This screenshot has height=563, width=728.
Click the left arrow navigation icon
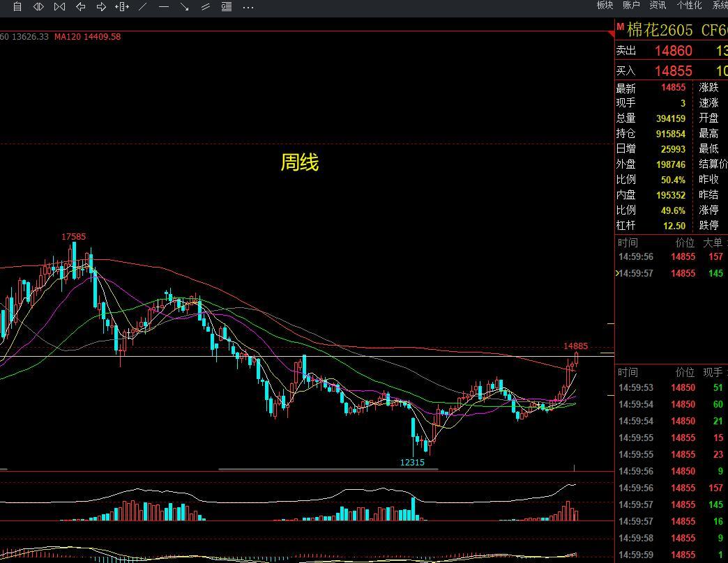click(80, 6)
